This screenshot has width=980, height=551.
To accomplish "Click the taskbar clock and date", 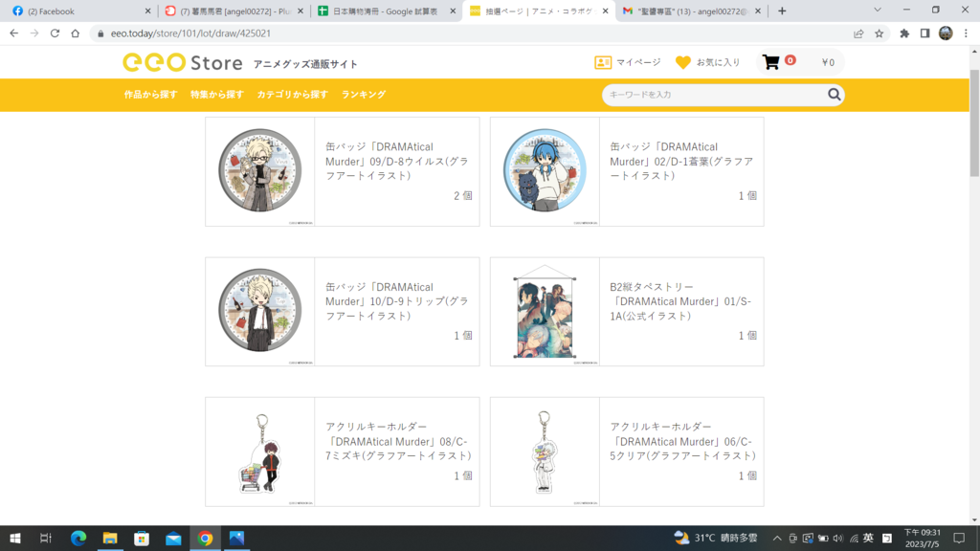I will [923, 538].
